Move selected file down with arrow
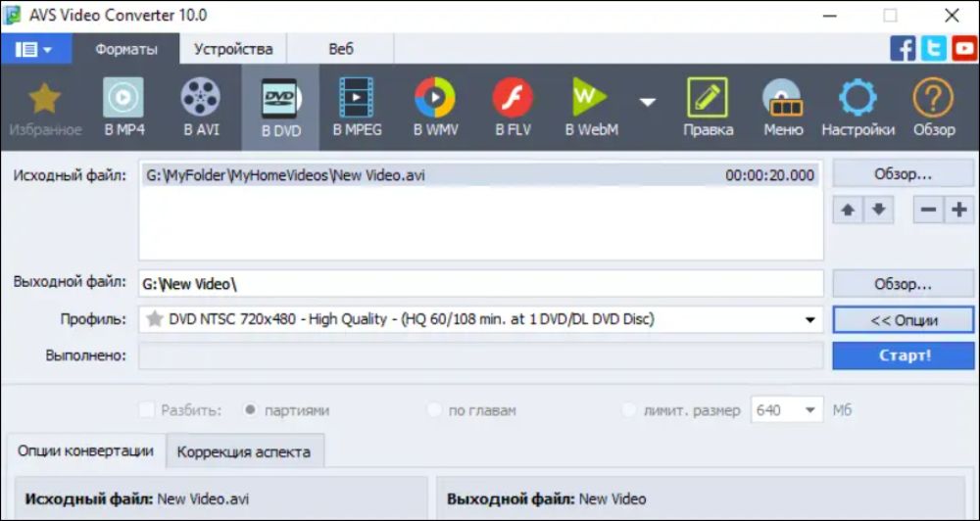The width and height of the screenshot is (980, 521). click(879, 210)
